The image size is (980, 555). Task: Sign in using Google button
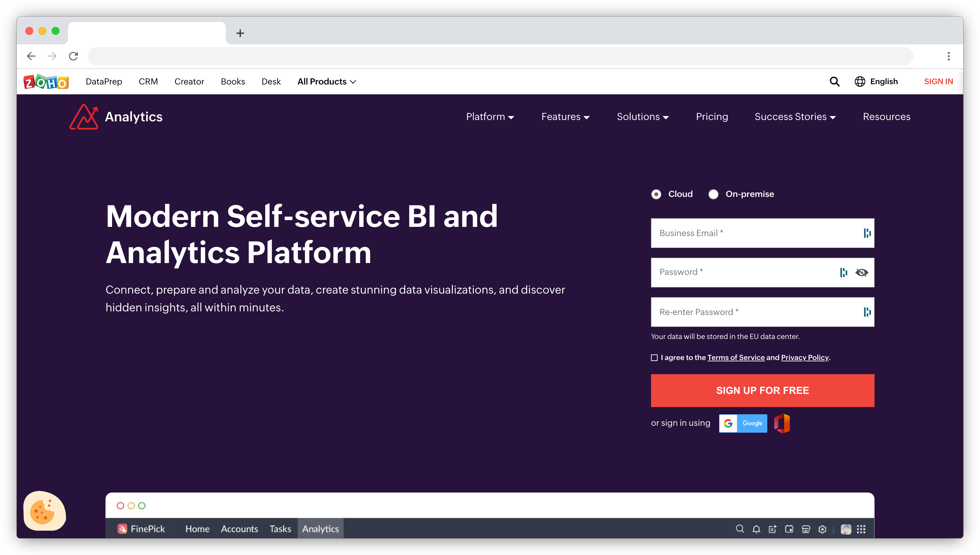743,423
